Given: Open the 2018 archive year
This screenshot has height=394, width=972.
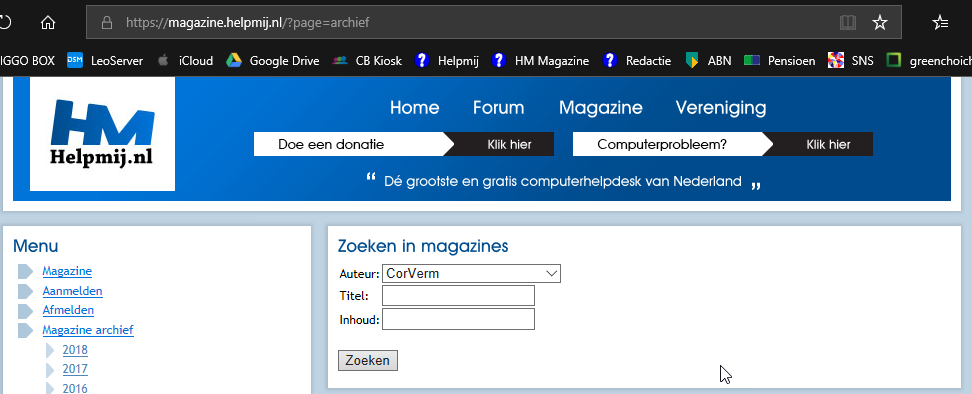Looking at the screenshot, I should pyautogui.click(x=75, y=349).
